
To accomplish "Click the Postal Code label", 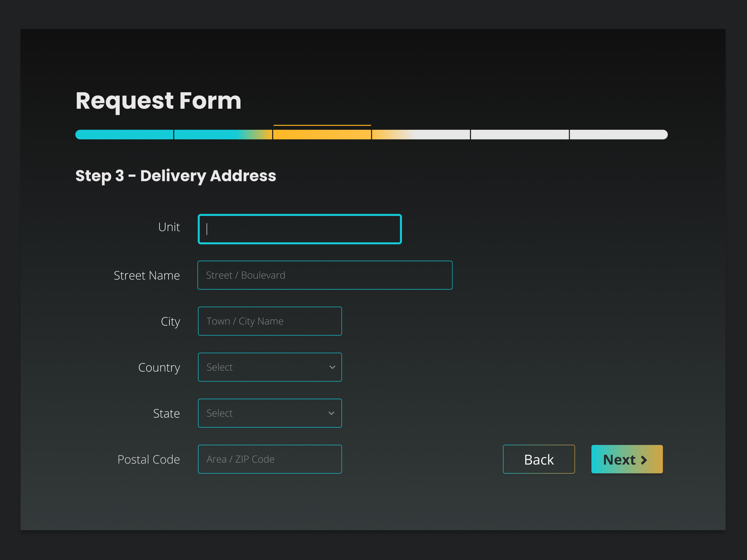I will pos(149,459).
